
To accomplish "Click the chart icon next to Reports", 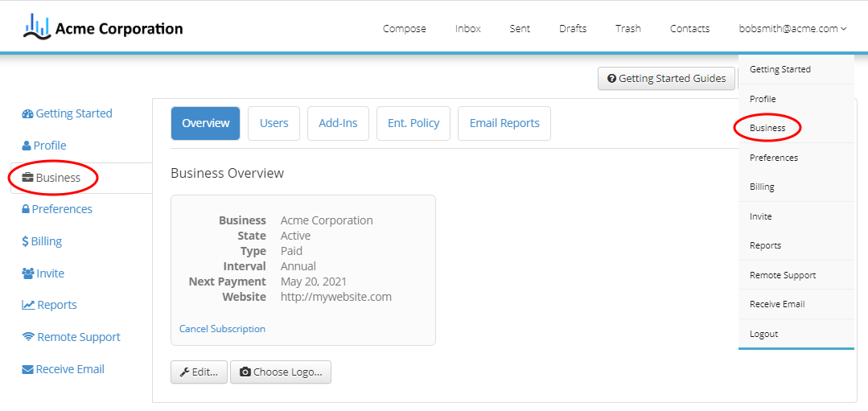I will (28, 306).
